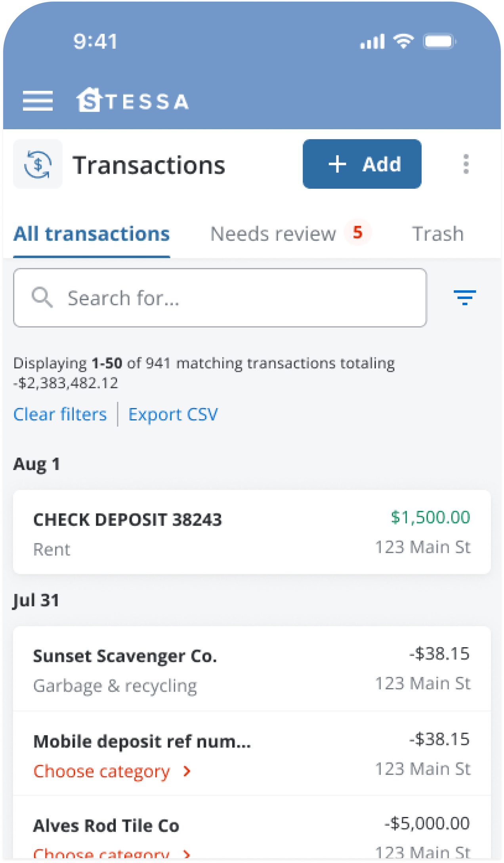Screen dimensions: 504x863
Task: Click the Stessa house logo
Action: coord(89,100)
